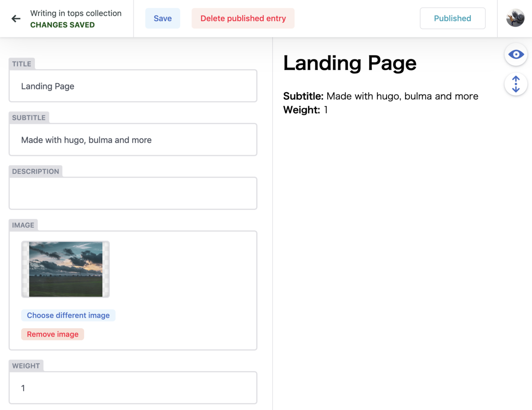Screen dimensions: 532x410
Task: Click the Writing in tops collection header
Action: pyautogui.click(x=75, y=13)
